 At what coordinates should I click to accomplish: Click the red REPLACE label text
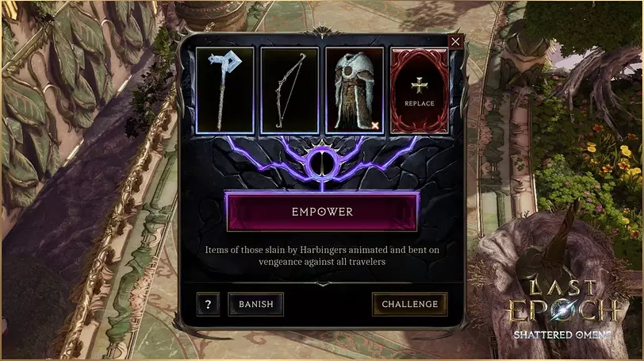tap(420, 103)
